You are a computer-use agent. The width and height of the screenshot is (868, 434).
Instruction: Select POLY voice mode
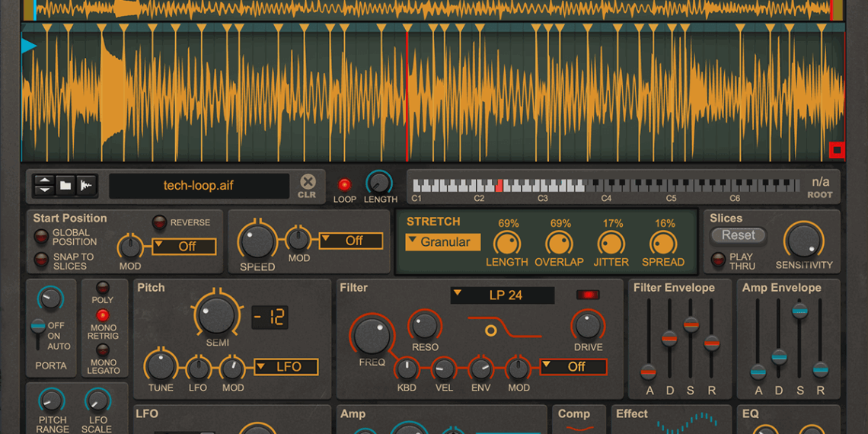102,288
